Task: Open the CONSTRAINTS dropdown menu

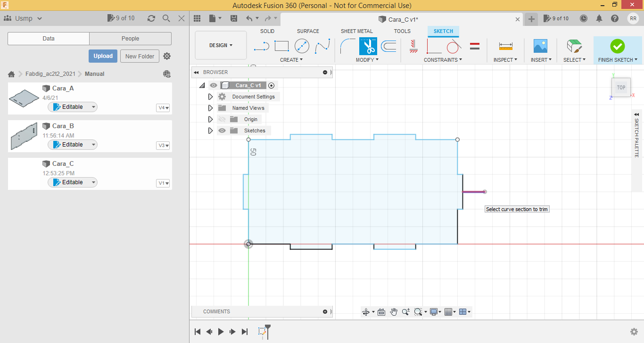Action: pos(443,60)
